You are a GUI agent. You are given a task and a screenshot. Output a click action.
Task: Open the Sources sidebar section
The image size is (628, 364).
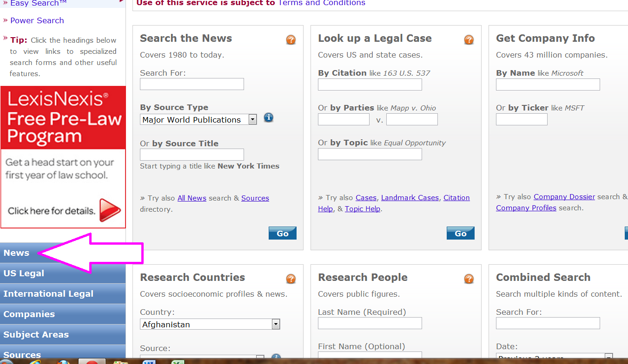tap(63, 351)
